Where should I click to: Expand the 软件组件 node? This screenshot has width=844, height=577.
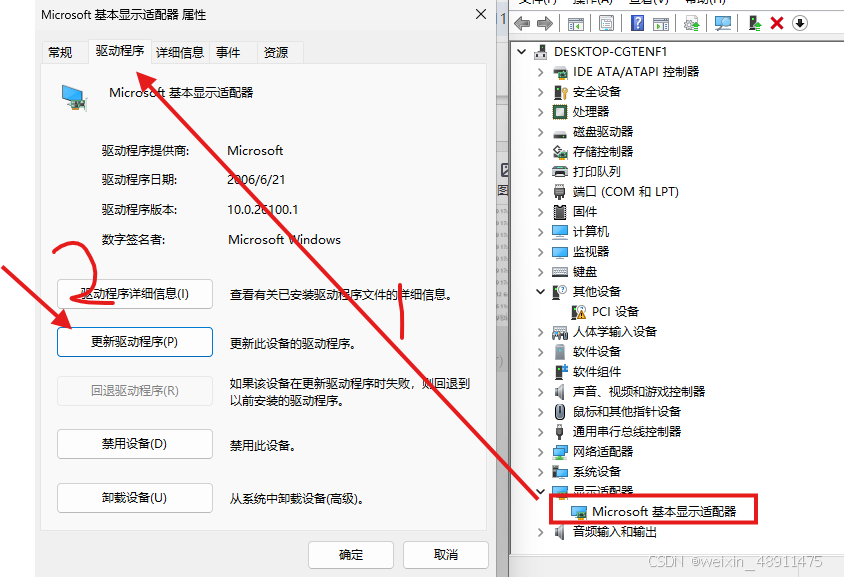tap(540, 372)
